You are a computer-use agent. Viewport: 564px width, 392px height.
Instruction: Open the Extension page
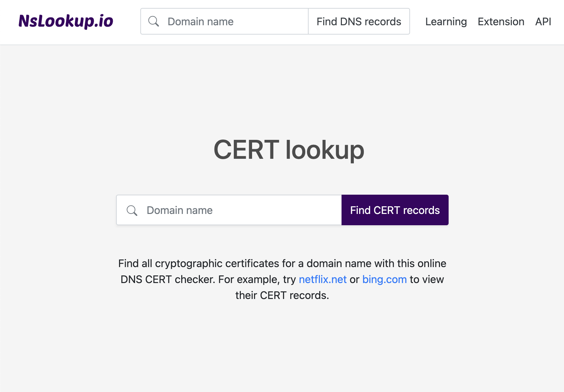(x=501, y=21)
